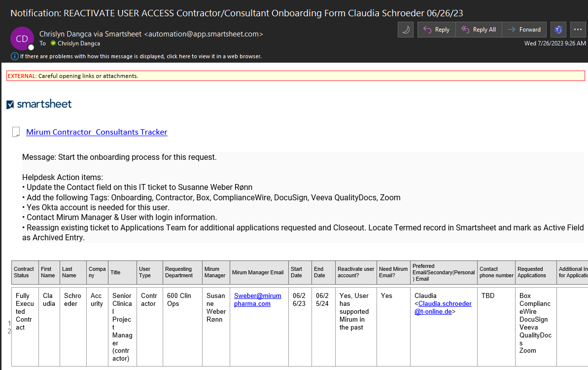The height and width of the screenshot is (370, 588).
Task: Open the sender's CD avatar
Action: pyautogui.click(x=22, y=38)
